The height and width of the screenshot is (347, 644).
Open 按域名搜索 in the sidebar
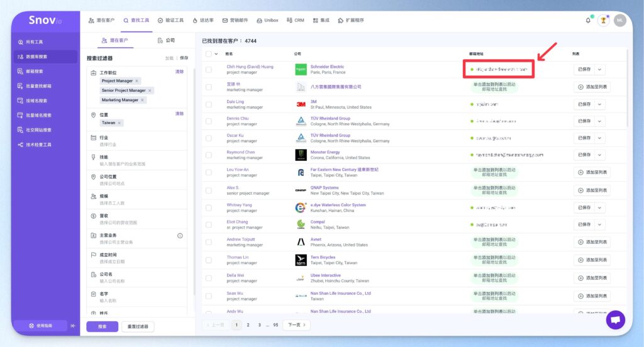45,101
